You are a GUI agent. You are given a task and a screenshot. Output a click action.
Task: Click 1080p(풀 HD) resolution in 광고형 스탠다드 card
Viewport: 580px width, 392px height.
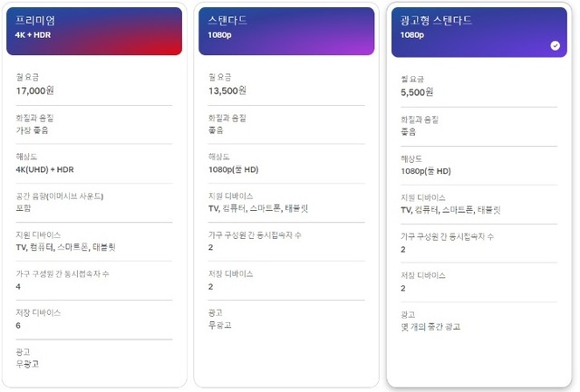click(426, 171)
